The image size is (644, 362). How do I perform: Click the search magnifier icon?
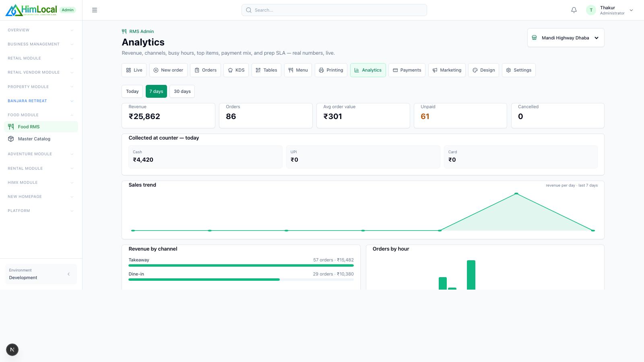click(x=249, y=10)
